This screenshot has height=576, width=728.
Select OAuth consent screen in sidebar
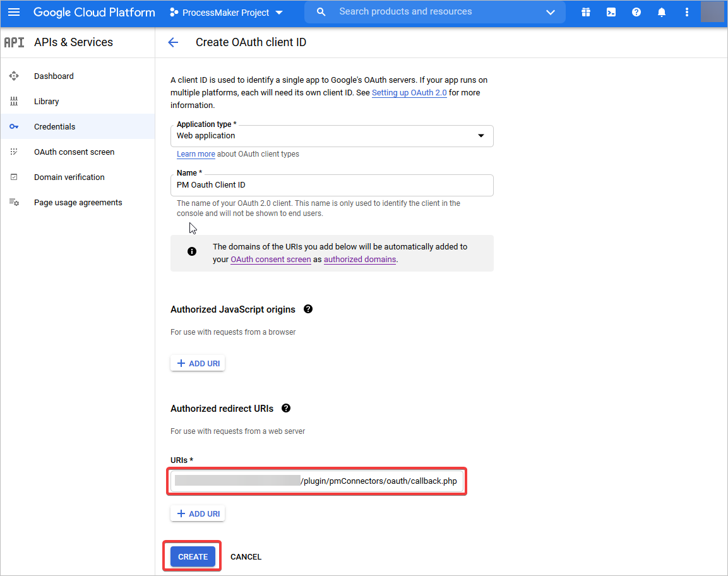coord(74,152)
